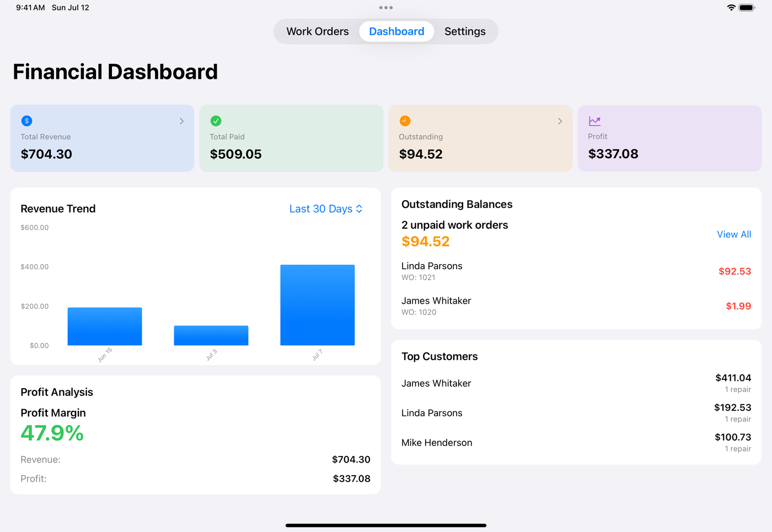Click the Jul 3 revenue bar
This screenshot has height=532, width=772.
pos(211,336)
